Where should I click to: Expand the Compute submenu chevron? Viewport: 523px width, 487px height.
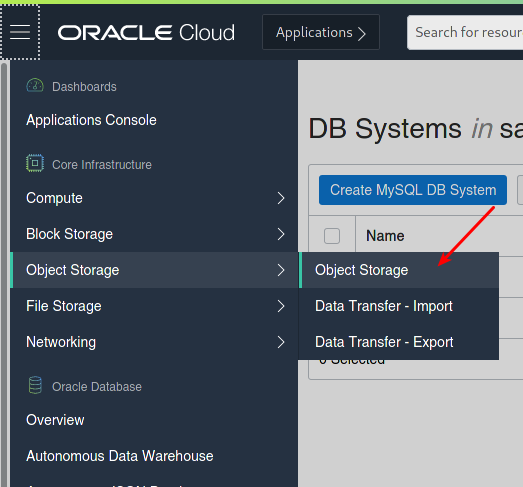point(281,198)
